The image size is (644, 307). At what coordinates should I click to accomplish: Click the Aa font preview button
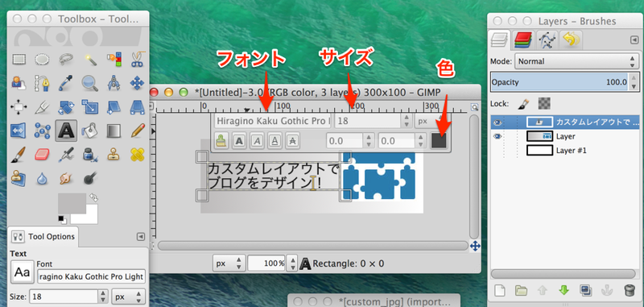(x=23, y=272)
